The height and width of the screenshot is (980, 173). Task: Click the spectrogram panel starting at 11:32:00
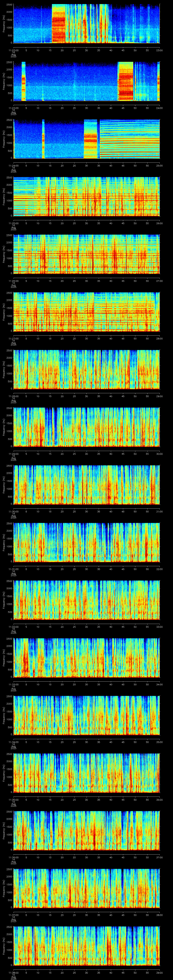coord(87,600)
